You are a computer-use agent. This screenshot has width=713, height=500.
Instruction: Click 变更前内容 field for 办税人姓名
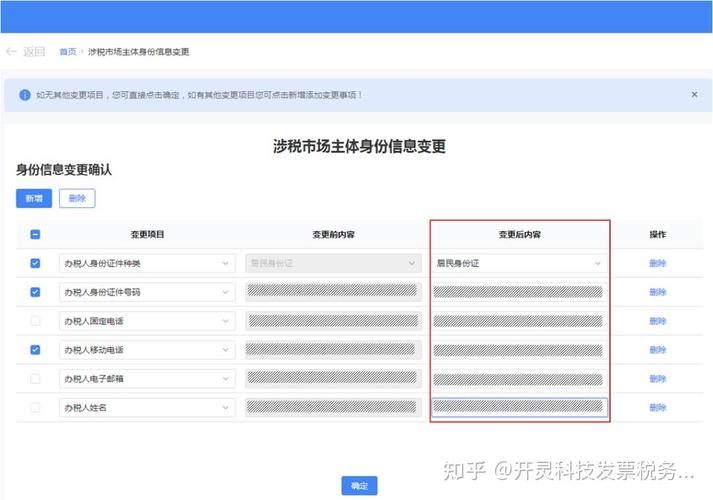[333, 407]
